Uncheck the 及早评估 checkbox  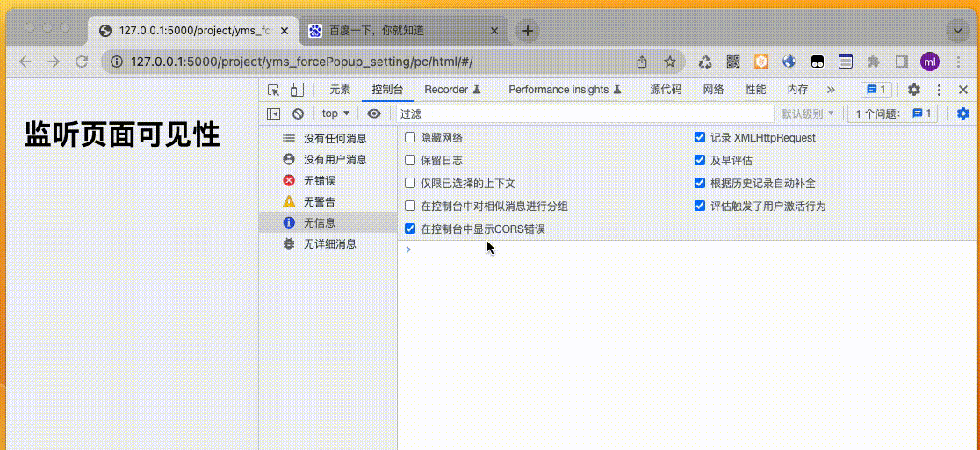700,160
